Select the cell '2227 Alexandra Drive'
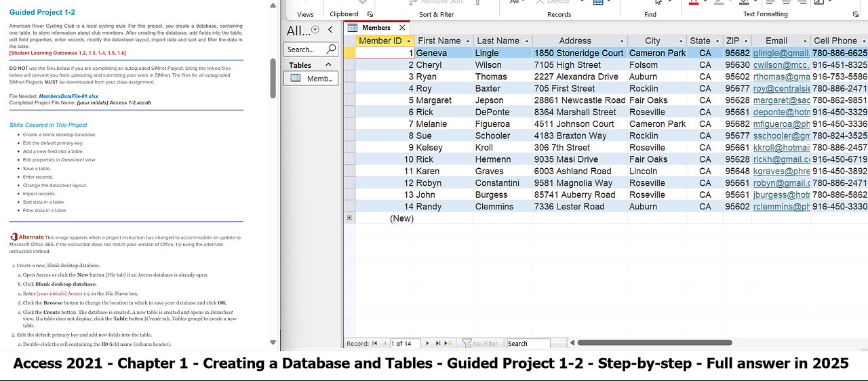 580,77
